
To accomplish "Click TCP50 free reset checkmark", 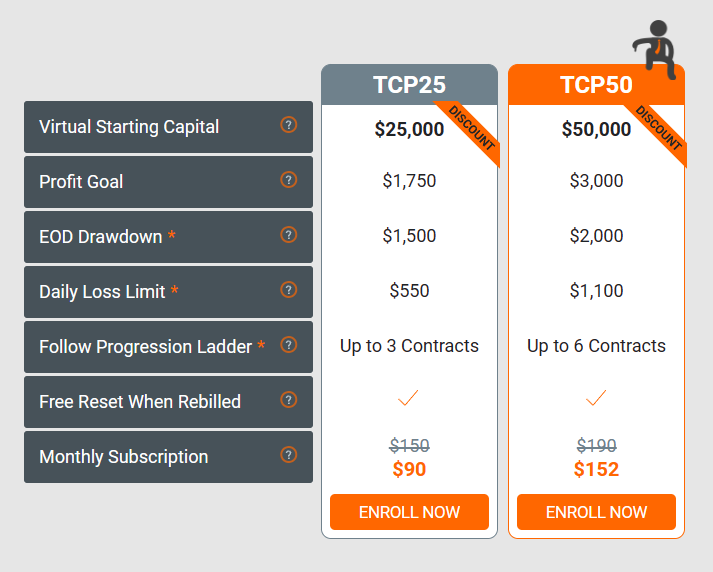I will click(x=596, y=398).
